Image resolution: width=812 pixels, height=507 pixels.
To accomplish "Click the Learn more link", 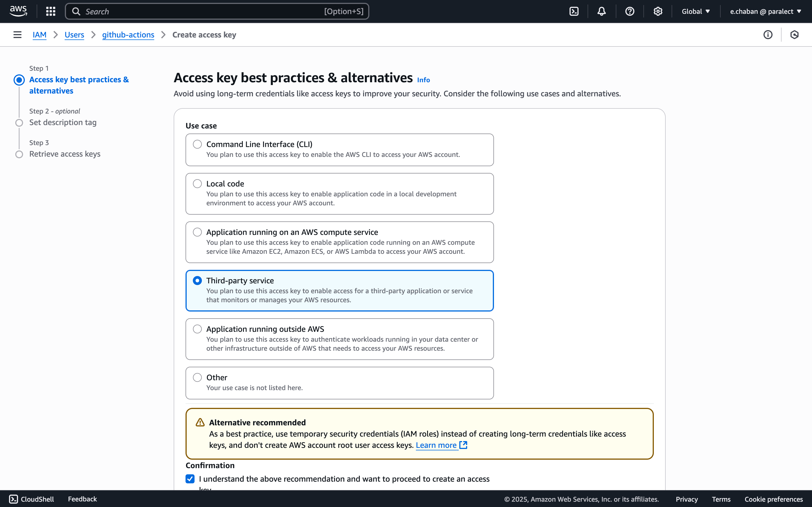I will tap(436, 445).
